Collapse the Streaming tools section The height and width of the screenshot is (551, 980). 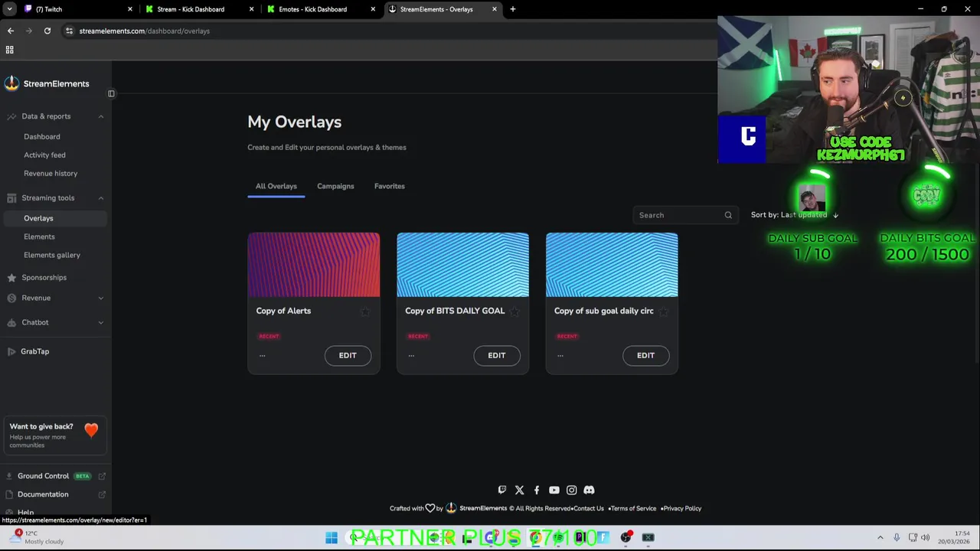(100, 198)
